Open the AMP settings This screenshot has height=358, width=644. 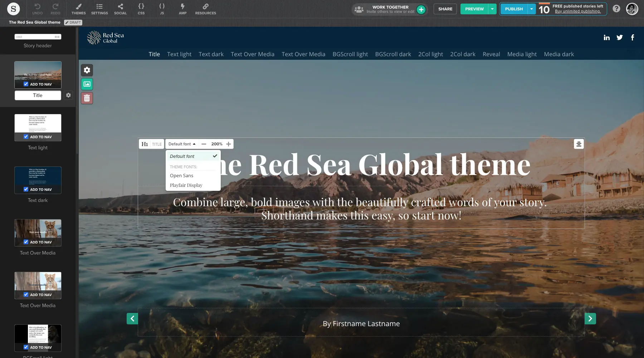(x=183, y=9)
